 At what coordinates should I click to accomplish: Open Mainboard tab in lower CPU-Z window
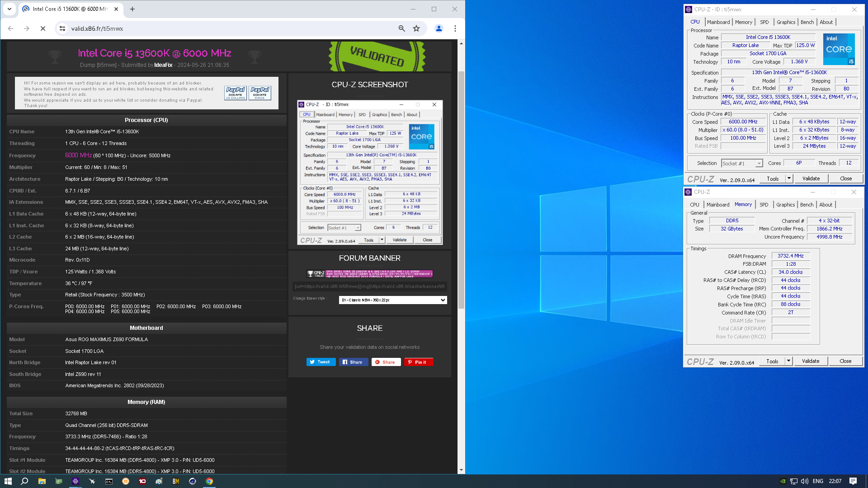[x=718, y=205]
